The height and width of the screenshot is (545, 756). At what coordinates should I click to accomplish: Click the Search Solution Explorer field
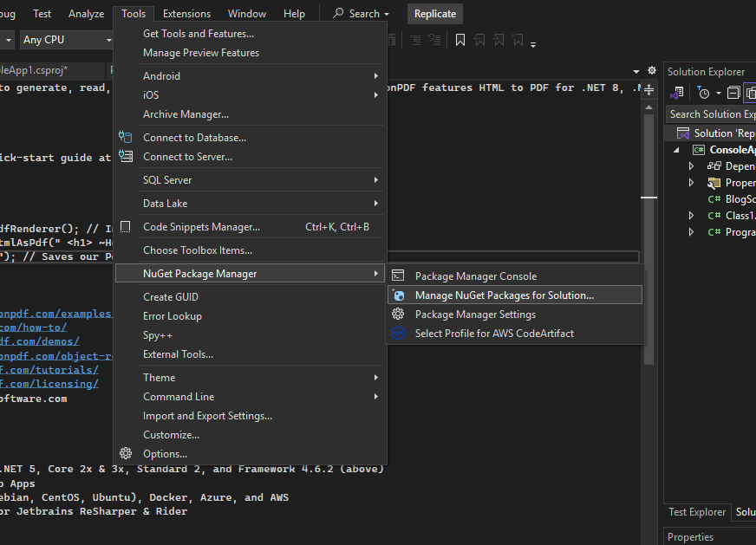[712, 114]
